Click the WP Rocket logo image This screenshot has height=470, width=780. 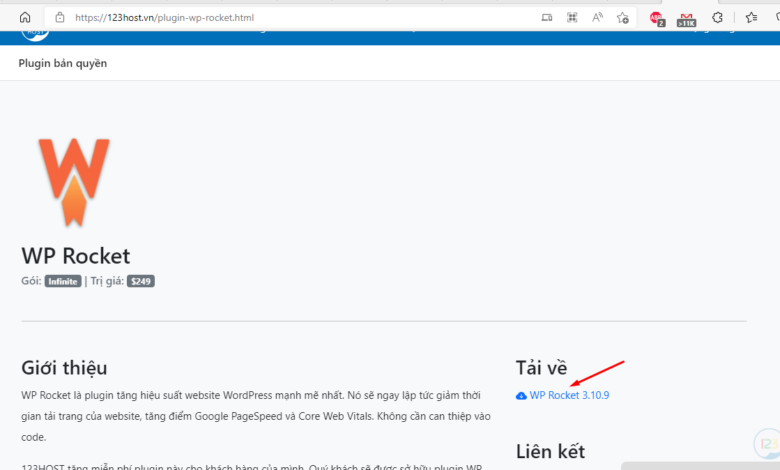(x=74, y=182)
